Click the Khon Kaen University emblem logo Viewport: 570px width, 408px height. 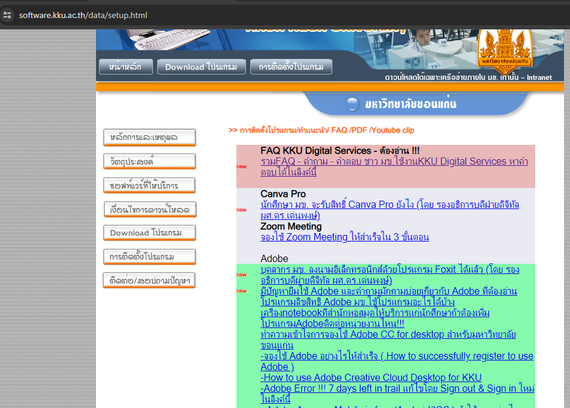[505, 51]
